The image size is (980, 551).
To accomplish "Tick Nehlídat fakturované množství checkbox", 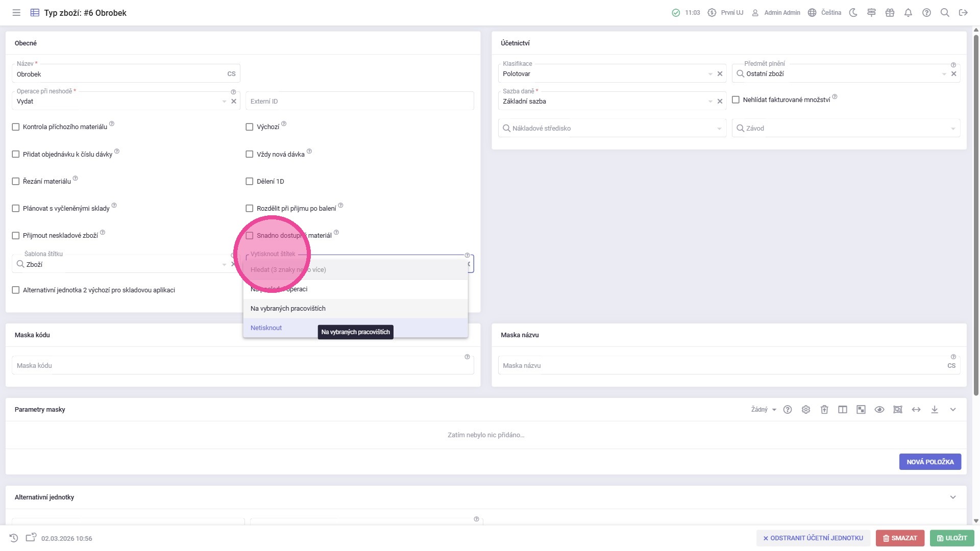I will [x=736, y=100].
